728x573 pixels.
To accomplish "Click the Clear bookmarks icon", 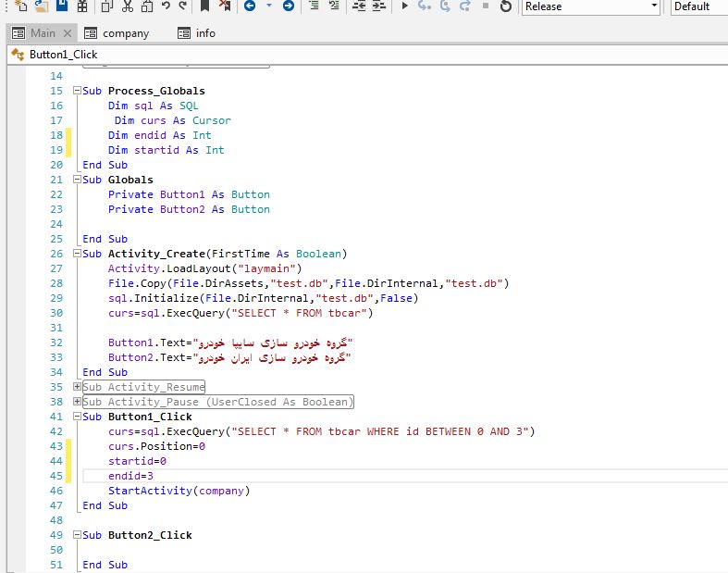I will 225,6.
